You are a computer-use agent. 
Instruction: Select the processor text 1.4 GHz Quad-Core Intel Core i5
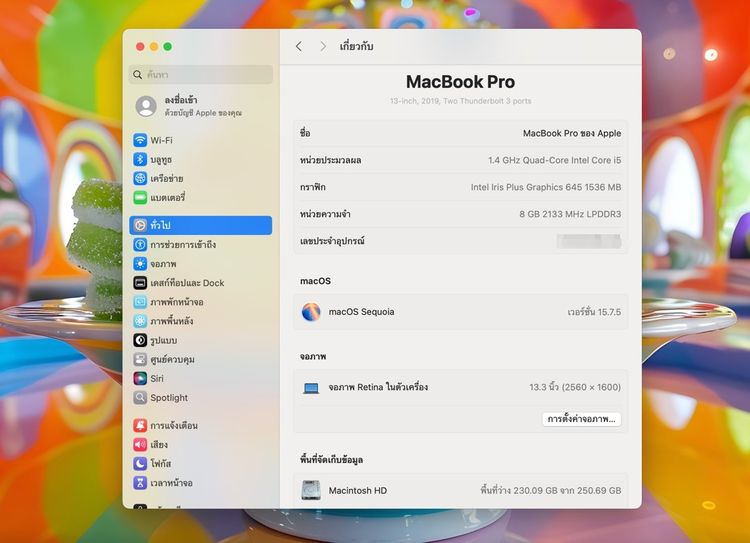tap(555, 160)
